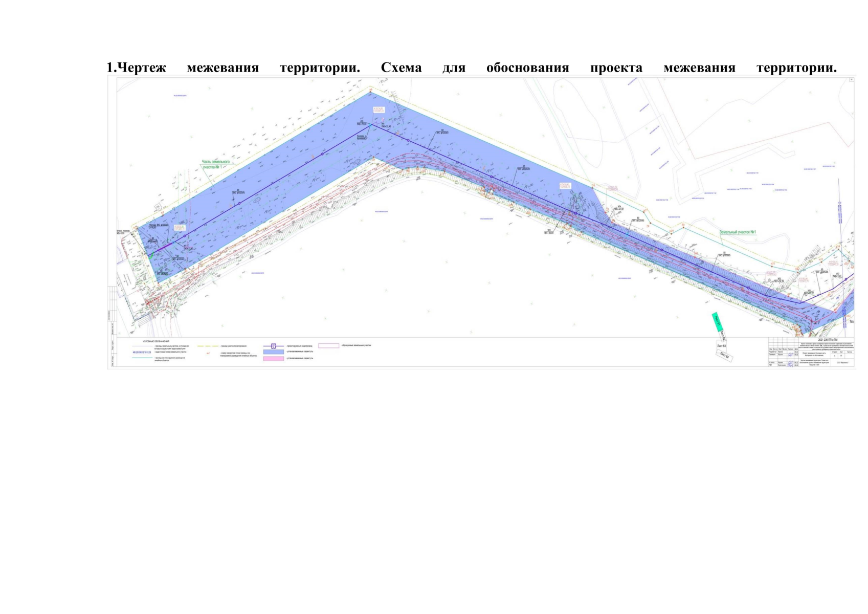Click cadastral number 48:20:0012101:23 in legend
Viewport: 868px width, 614px height.
pyautogui.click(x=142, y=353)
